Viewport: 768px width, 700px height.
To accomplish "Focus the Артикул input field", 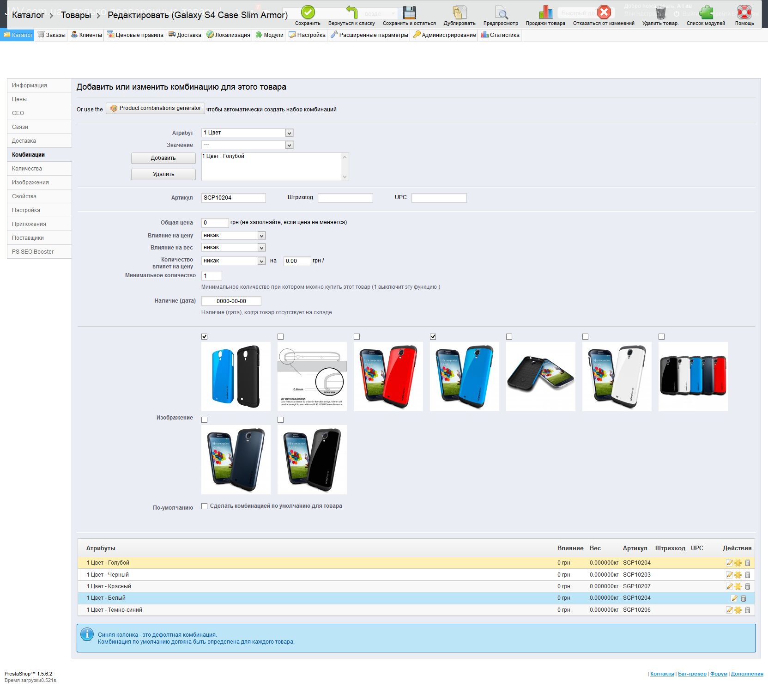I will pos(234,198).
